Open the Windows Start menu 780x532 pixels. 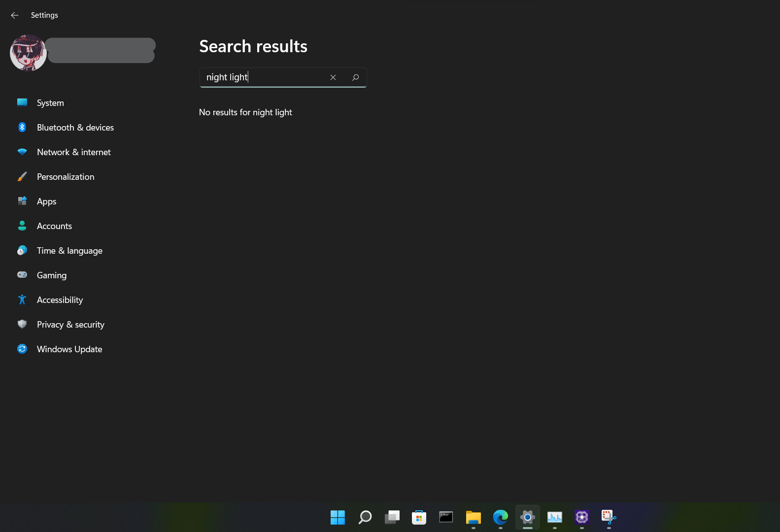pyautogui.click(x=338, y=517)
